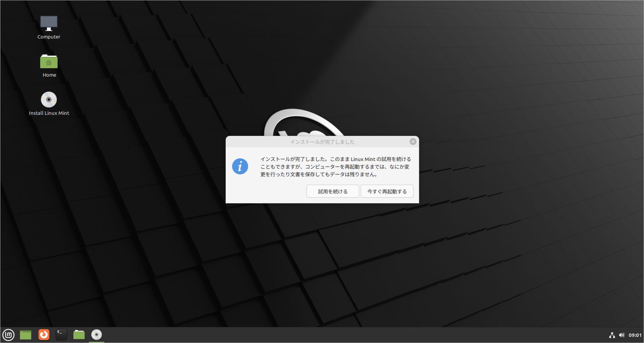Launch Firefox from the panel
Viewport: 644px width, 343px height.
point(44,335)
